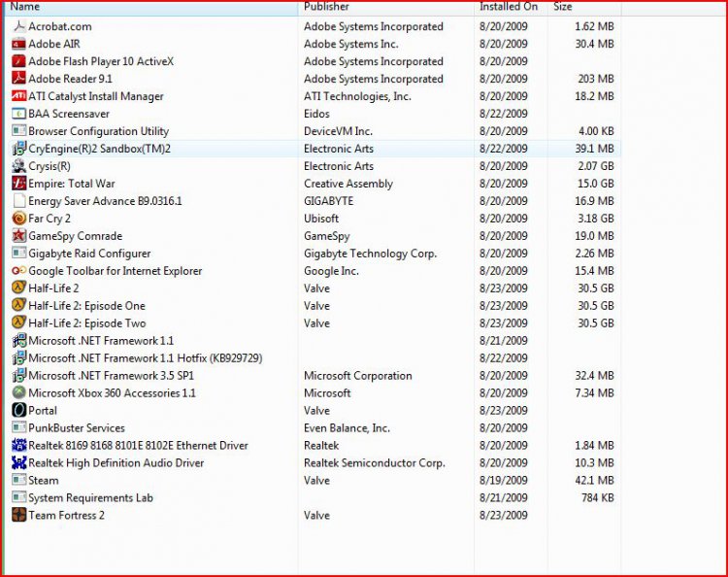Click the Eidos publisher cell
The width and height of the screenshot is (728, 577).
[x=316, y=114]
